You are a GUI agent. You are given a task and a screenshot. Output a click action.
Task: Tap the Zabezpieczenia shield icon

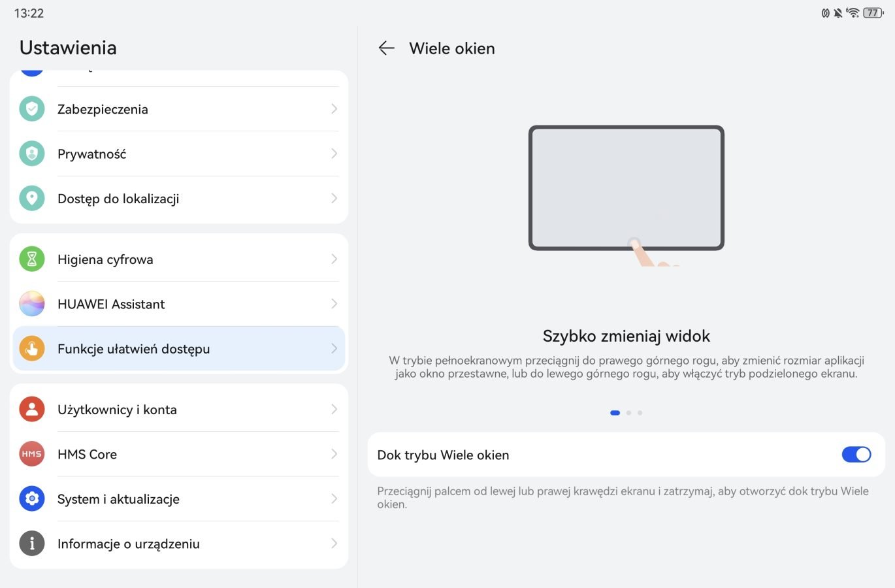click(x=32, y=108)
